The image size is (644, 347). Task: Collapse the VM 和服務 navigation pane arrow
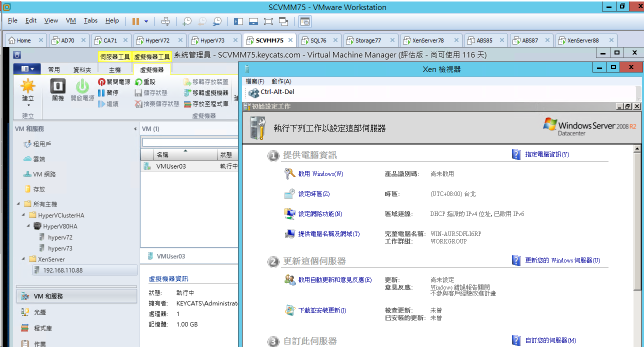135,129
